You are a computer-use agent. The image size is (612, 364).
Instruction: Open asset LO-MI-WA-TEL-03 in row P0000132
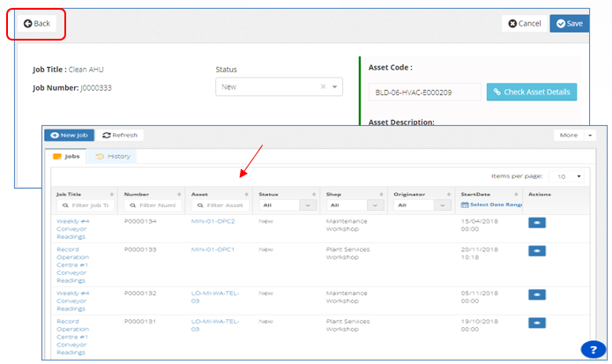215,297
